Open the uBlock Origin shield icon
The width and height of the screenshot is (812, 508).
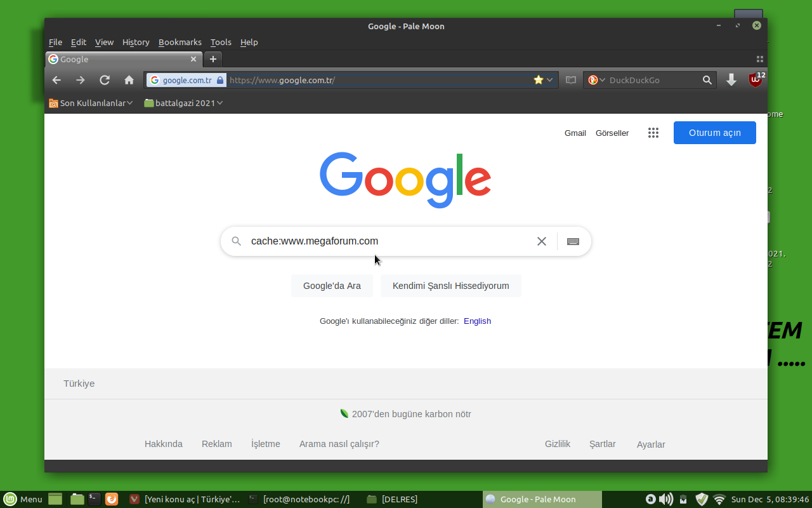tap(756, 80)
